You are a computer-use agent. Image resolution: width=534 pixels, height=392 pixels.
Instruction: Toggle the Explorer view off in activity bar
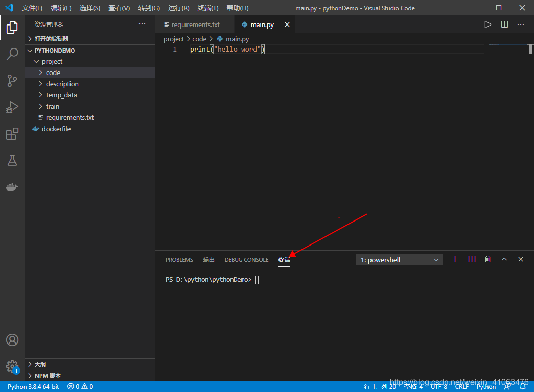click(12, 28)
